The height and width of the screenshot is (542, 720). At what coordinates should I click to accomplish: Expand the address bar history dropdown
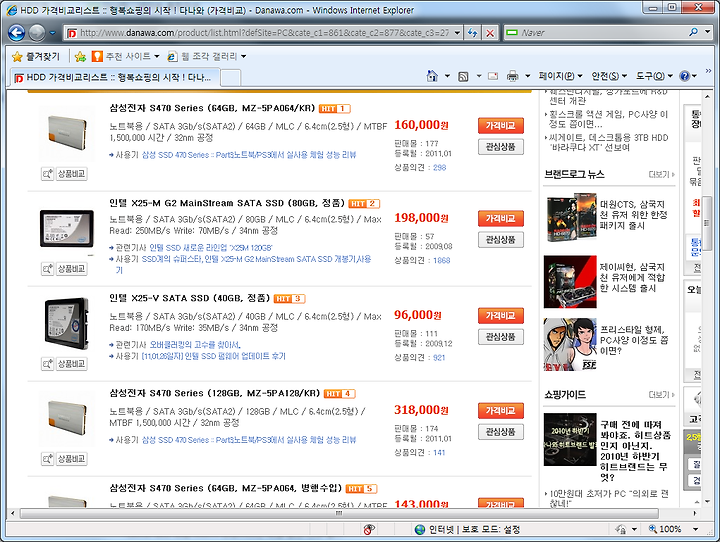click(x=457, y=33)
